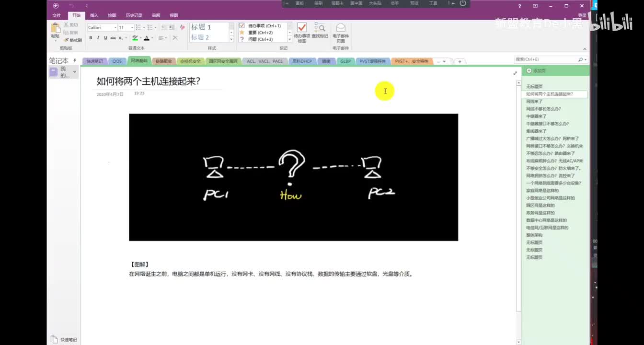Click the power icon in top overlay bar
This screenshot has width=644, height=345.
pyautogui.click(x=463, y=3)
